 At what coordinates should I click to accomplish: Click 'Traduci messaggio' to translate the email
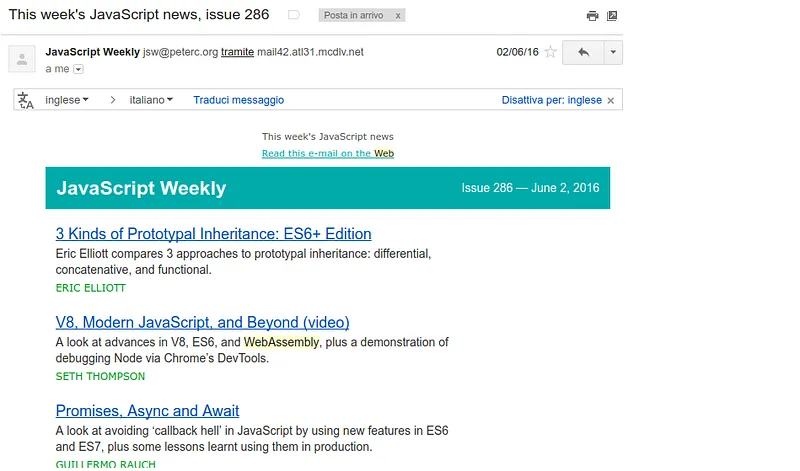point(238,100)
